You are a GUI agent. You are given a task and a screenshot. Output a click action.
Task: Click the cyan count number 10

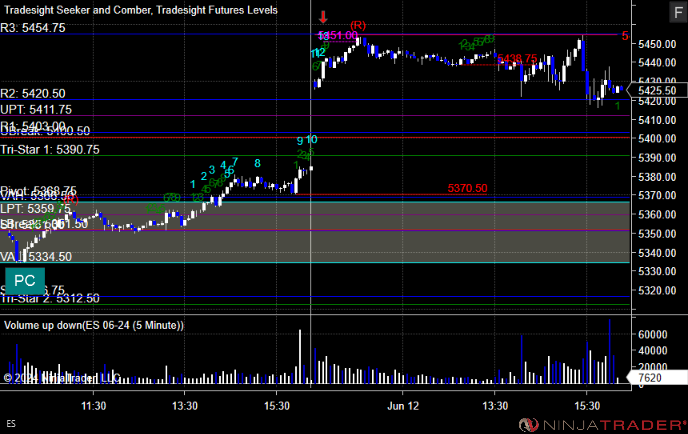tap(311, 140)
